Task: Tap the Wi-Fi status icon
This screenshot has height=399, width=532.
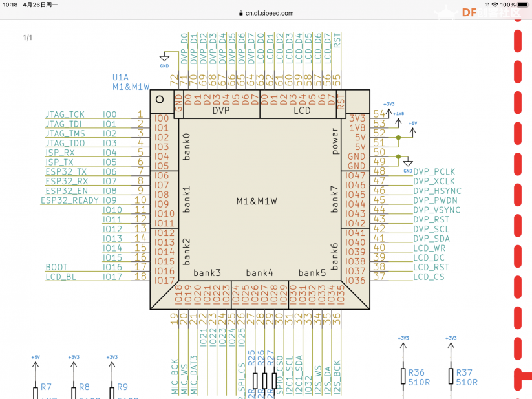Action: coord(495,5)
